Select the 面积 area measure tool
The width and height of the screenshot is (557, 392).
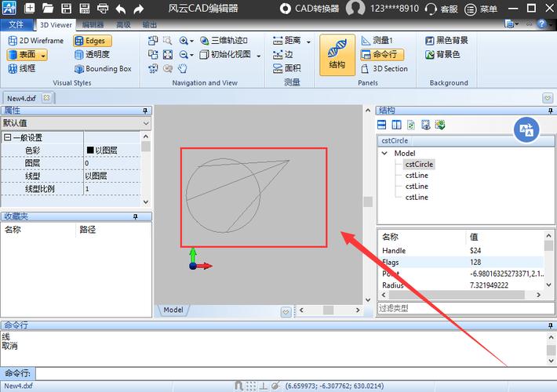tap(286, 68)
